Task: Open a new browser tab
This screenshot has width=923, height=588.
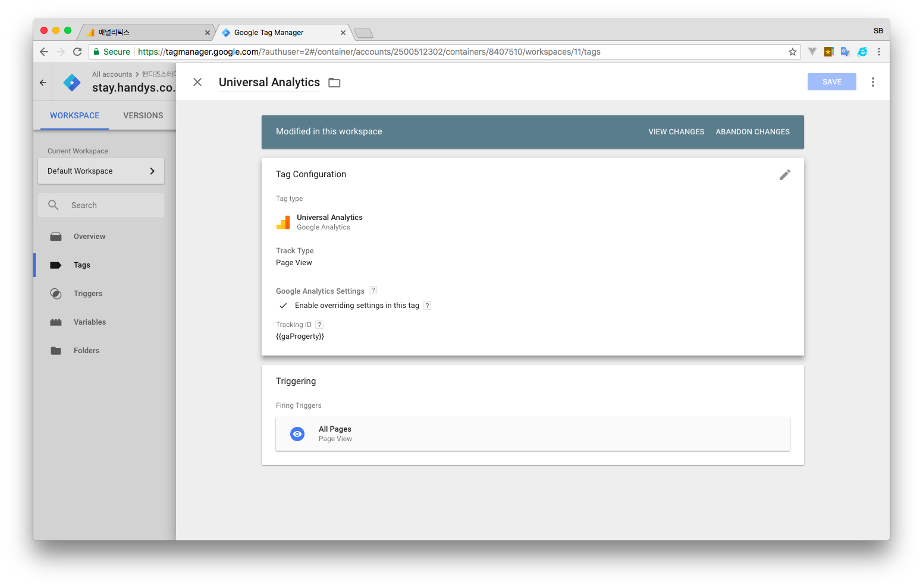Action: (x=363, y=33)
